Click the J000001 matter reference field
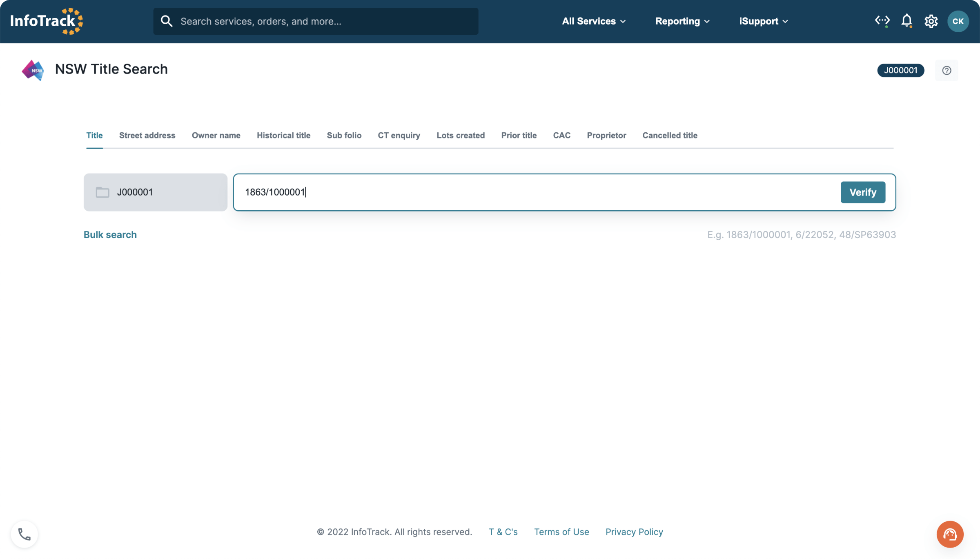980x559 pixels. (156, 192)
